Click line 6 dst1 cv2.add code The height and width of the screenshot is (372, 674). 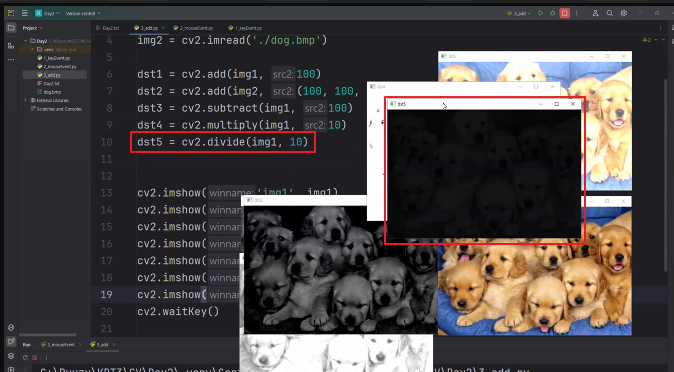(229, 74)
